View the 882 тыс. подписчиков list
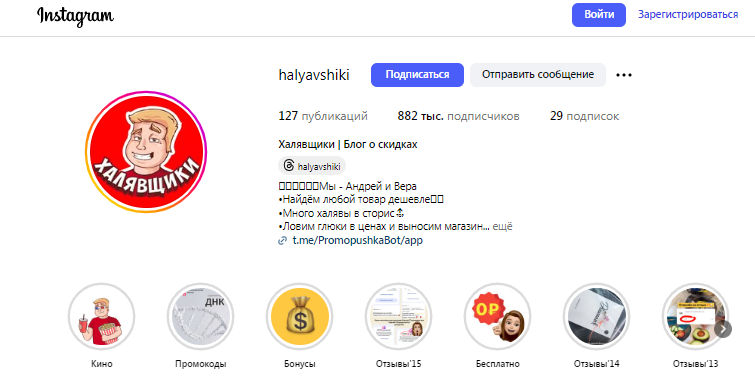Image resolution: width=755 pixels, height=381 pixels. tap(458, 116)
